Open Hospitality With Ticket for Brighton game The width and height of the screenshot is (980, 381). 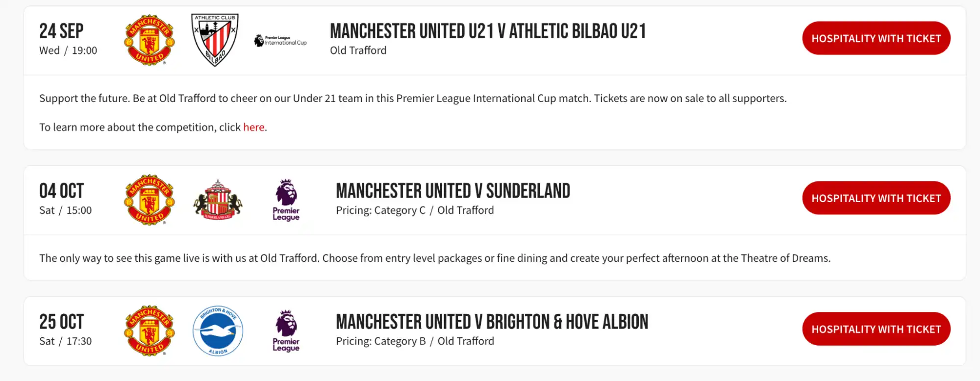pyautogui.click(x=876, y=329)
